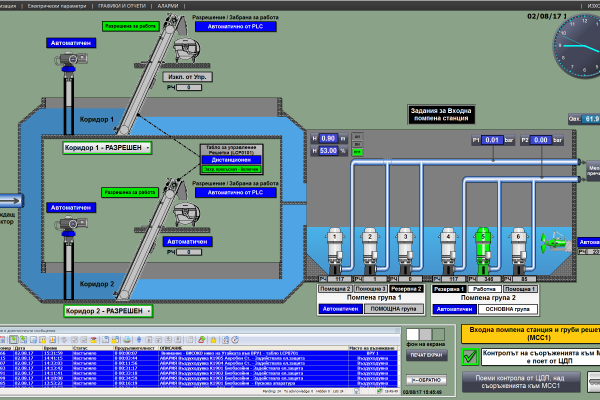The height and width of the screenshot is (400, 600).
Task: Select pump number 6 in the station
Action: click(x=518, y=250)
